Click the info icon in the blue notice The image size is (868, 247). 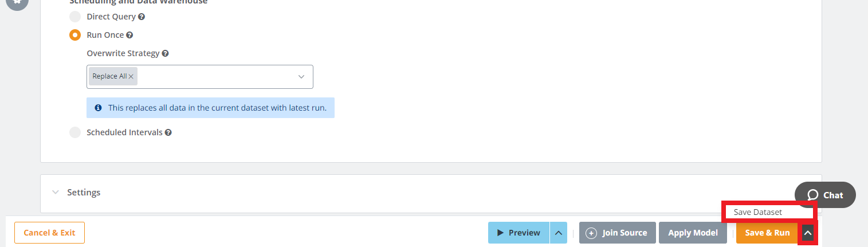(98, 108)
